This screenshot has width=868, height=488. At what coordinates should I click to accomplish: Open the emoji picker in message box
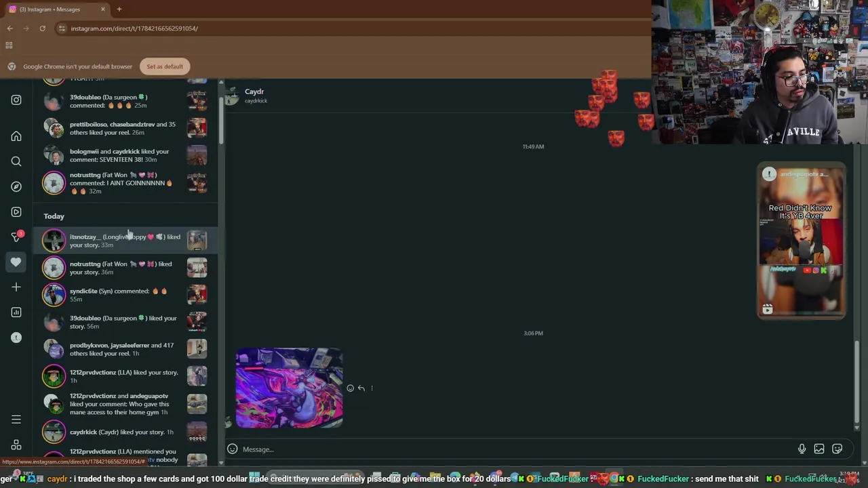[x=232, y=449]
